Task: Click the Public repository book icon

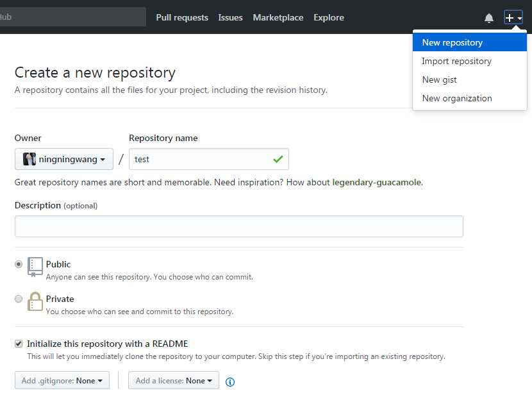Action: [35, 267]
